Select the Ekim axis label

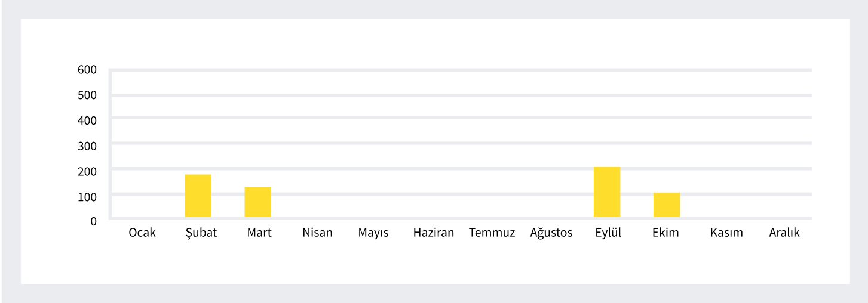coord(665,233)
